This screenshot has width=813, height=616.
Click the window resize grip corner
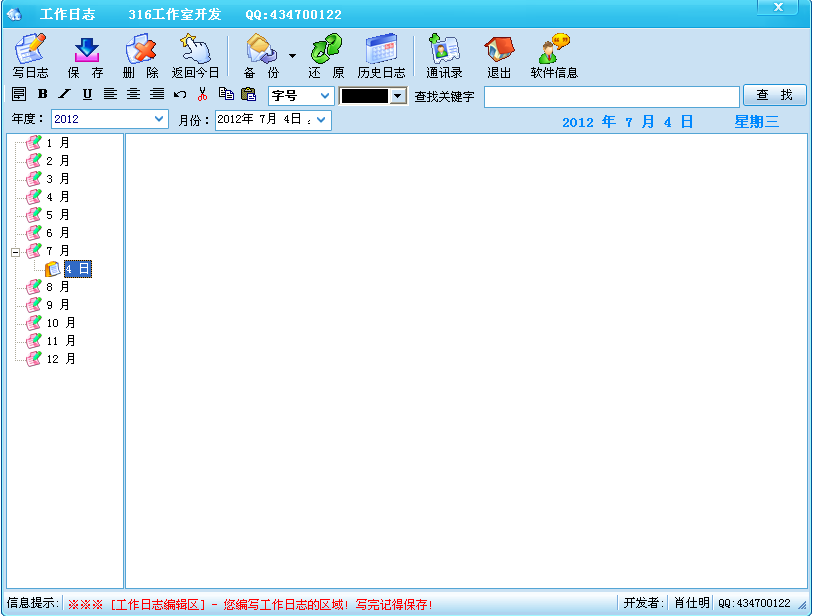pos(803,606)
